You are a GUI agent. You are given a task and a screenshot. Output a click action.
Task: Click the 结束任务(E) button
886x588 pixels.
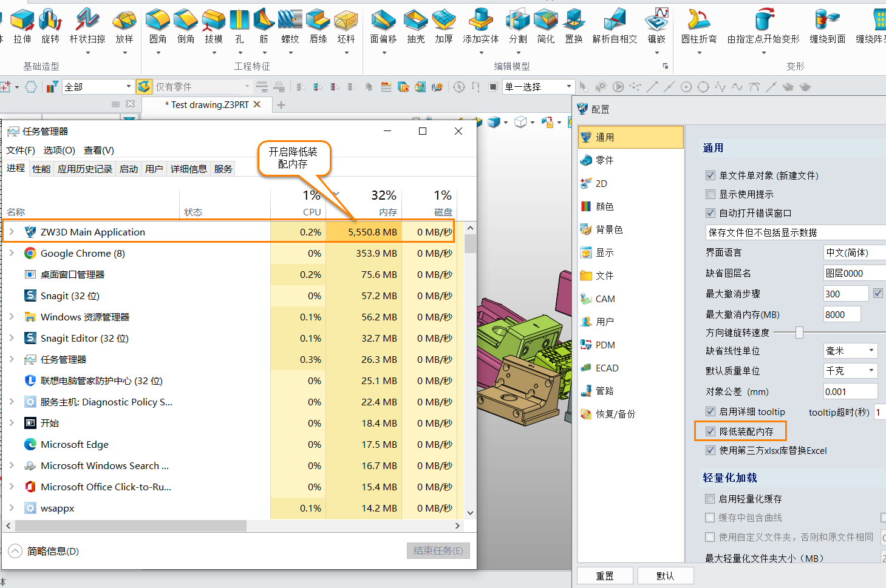click(x=438, y=550)
